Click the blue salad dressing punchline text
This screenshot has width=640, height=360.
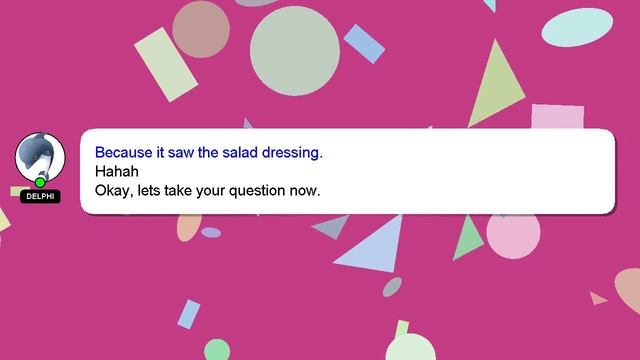tap(209, 153)
